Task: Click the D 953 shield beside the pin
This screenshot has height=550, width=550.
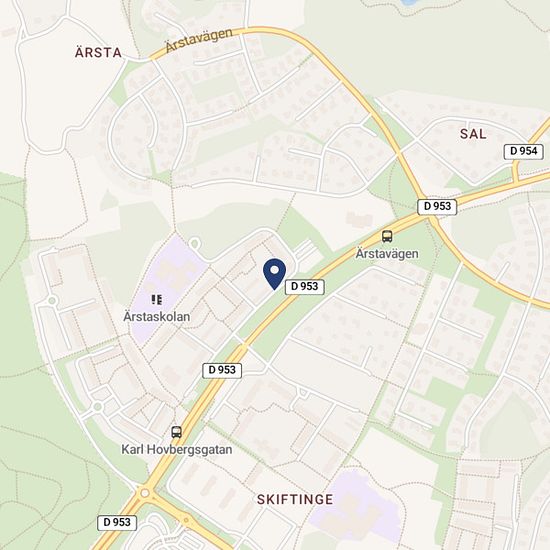Action: point(304,287)
